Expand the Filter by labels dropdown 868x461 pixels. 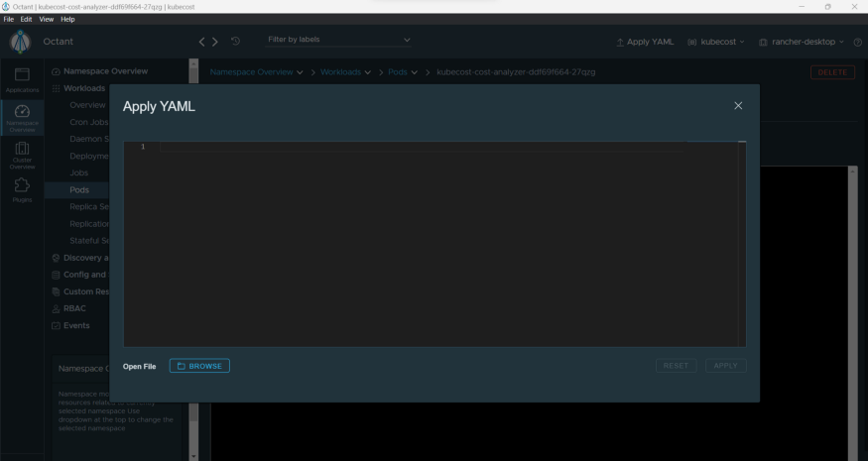(337, 40)
